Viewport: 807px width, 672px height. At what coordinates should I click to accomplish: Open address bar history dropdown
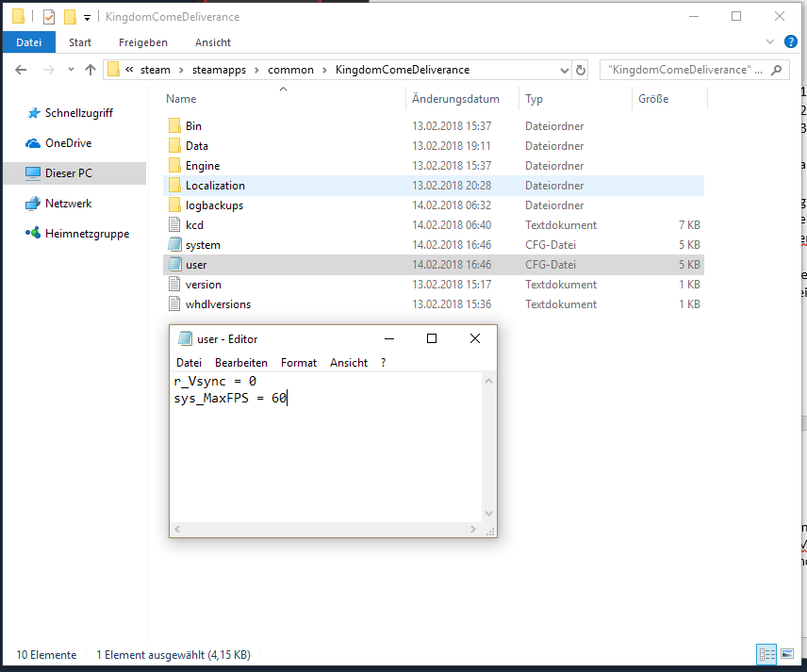(565, 70)
